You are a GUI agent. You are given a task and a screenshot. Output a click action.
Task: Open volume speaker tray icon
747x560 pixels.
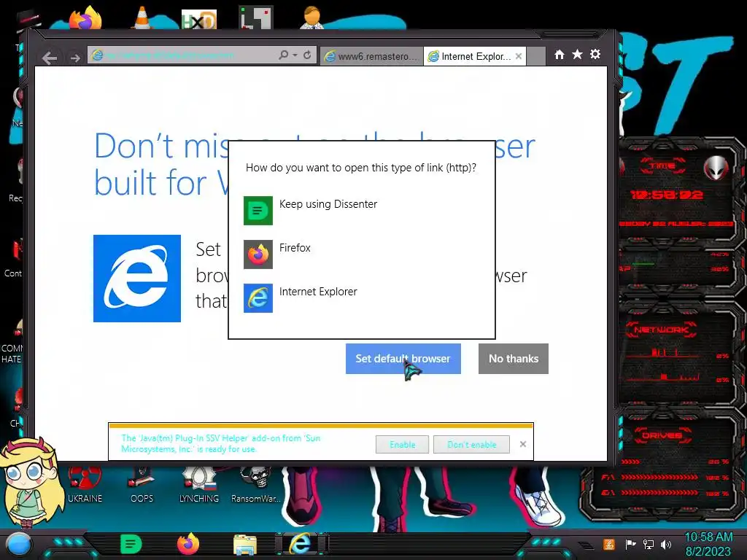tap(666, 544)
